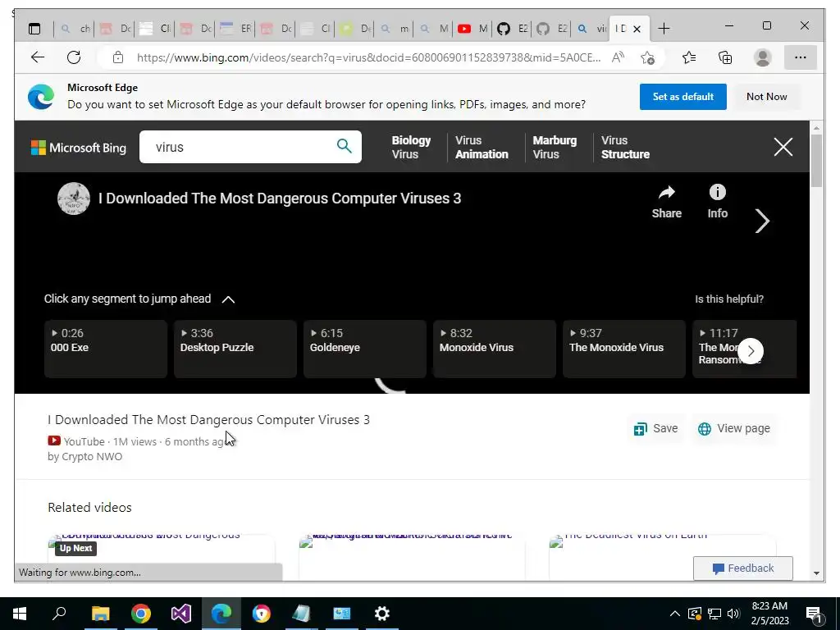
Task: Jump to 0:26 000 Exe segment
Action: point(106,349)
